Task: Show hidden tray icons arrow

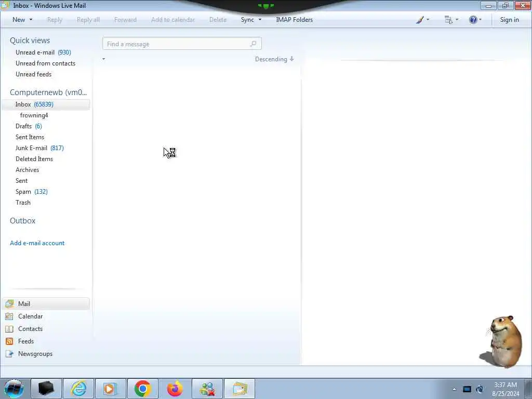Action: pos(454,389)
